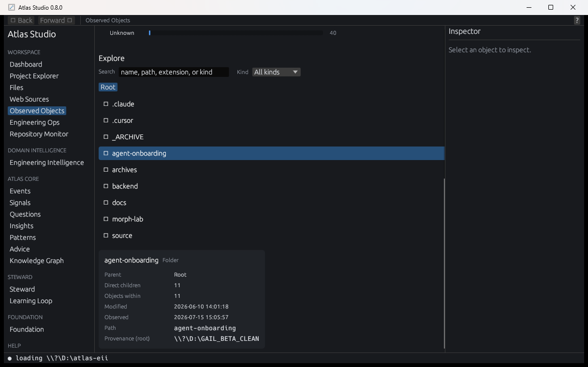Select the docs folder row
588x367 pixels.
coord(271,203)
